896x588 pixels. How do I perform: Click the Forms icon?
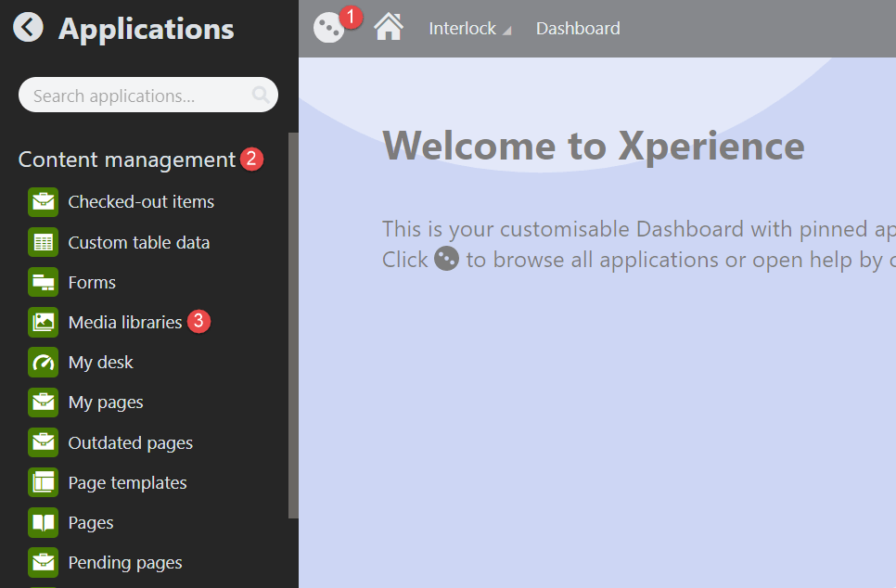[x=44, y=282]
